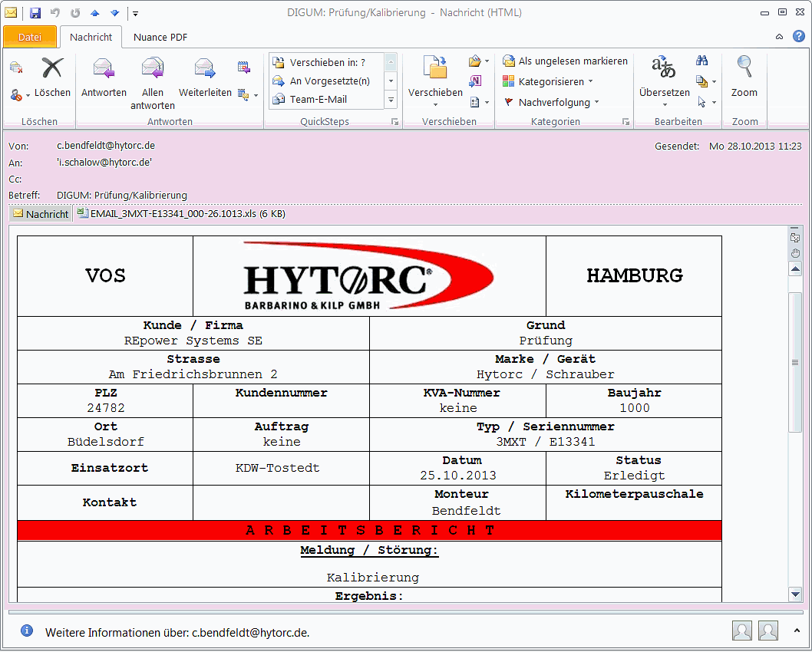Go to previous item with up arrow

[x=95, y=13]
